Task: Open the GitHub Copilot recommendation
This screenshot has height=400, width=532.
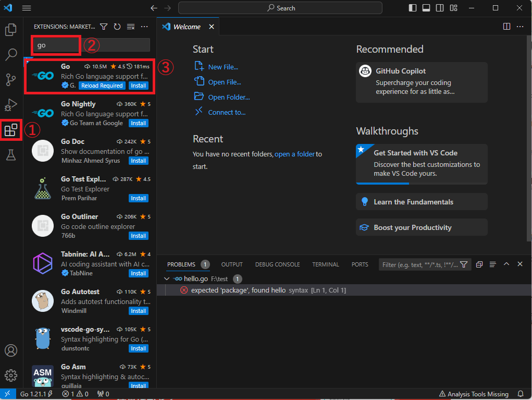Action: click(422, 82)
